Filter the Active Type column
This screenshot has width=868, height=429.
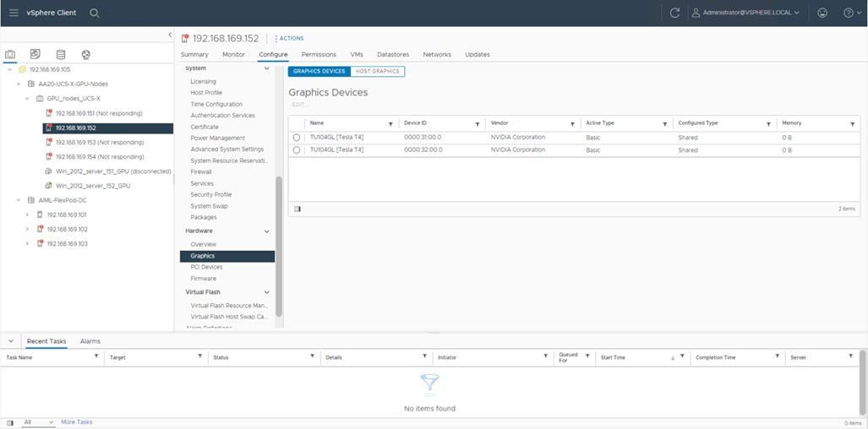664,124
